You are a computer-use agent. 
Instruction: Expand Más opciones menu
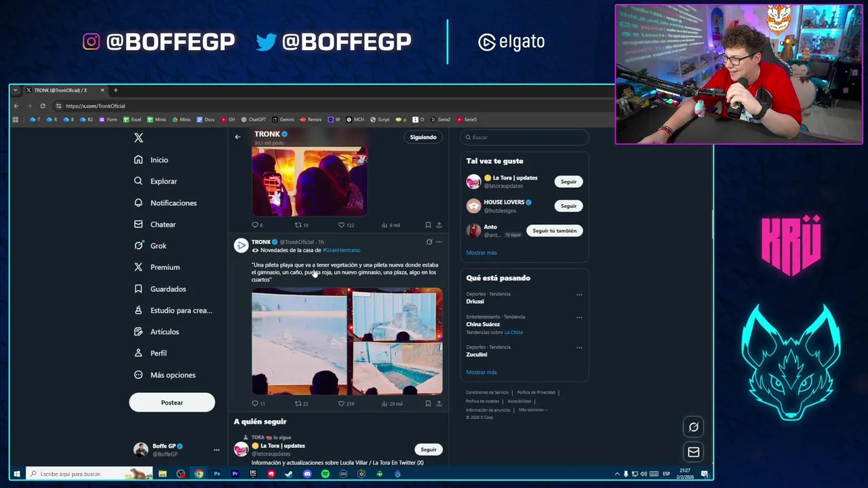(164, 375)
